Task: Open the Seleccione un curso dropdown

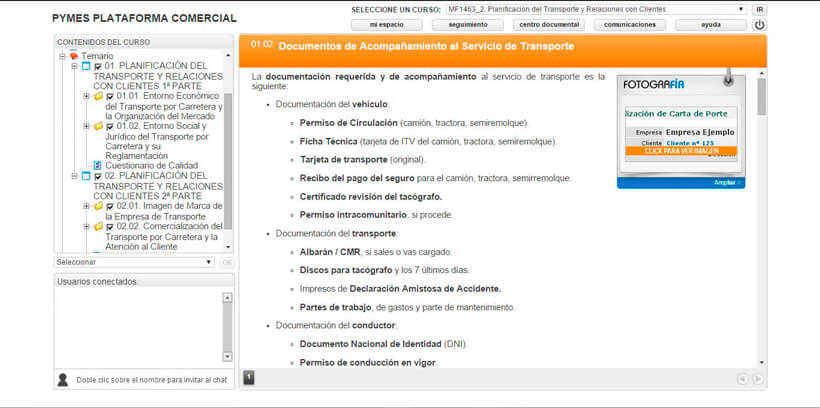Action: click(x=596, y=9)
